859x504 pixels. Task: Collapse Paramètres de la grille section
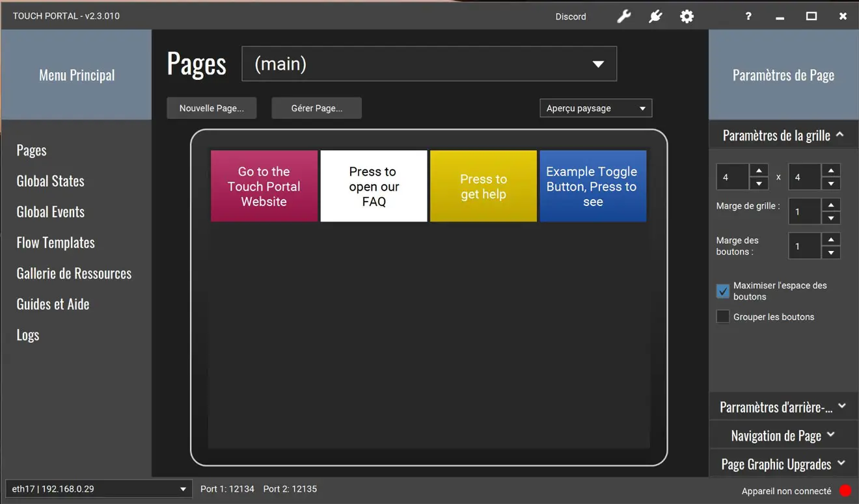click(x=784, y=135)
